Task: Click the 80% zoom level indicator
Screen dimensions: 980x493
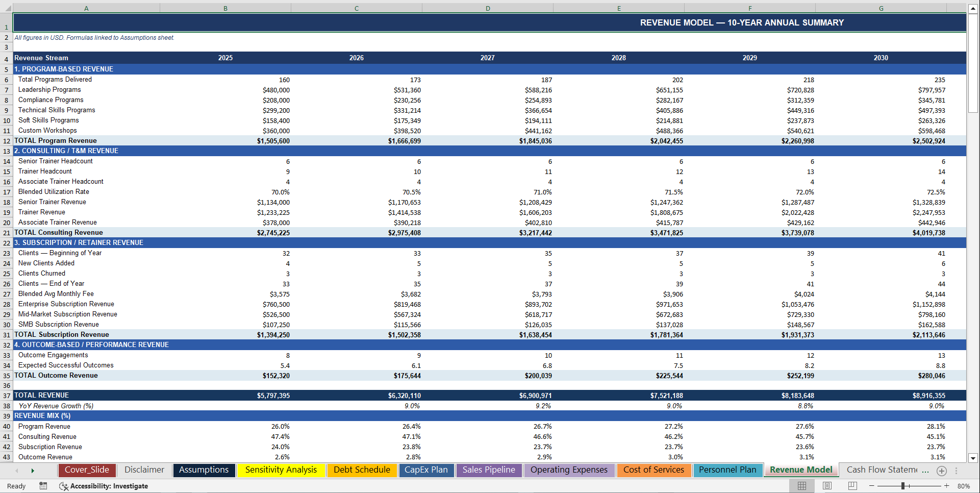Action: [x=964, y=486]
